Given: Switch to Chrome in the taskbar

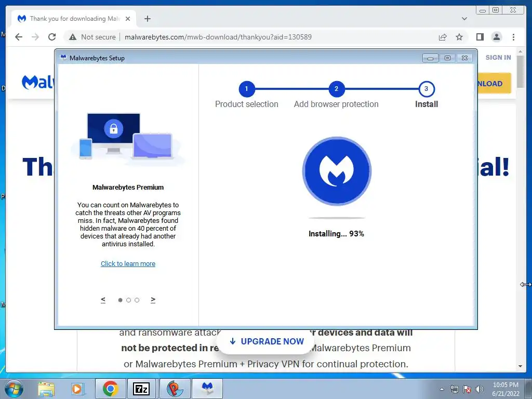Looking at the screenshot, I should pos(110,389).
